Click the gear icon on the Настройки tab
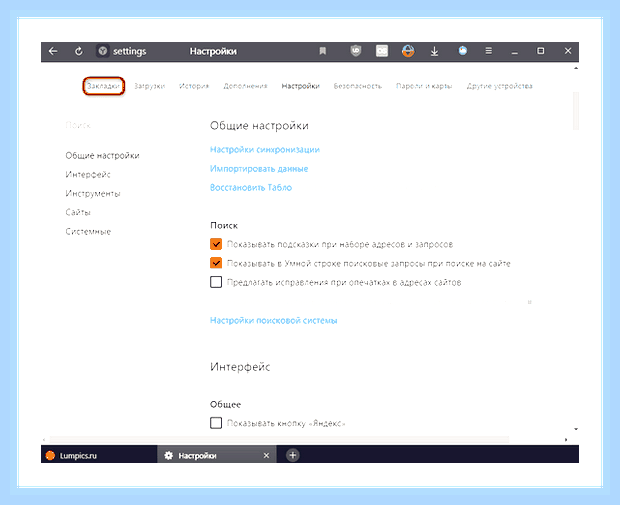This screenshot has width=620, height=505. [x=168, y=456]
